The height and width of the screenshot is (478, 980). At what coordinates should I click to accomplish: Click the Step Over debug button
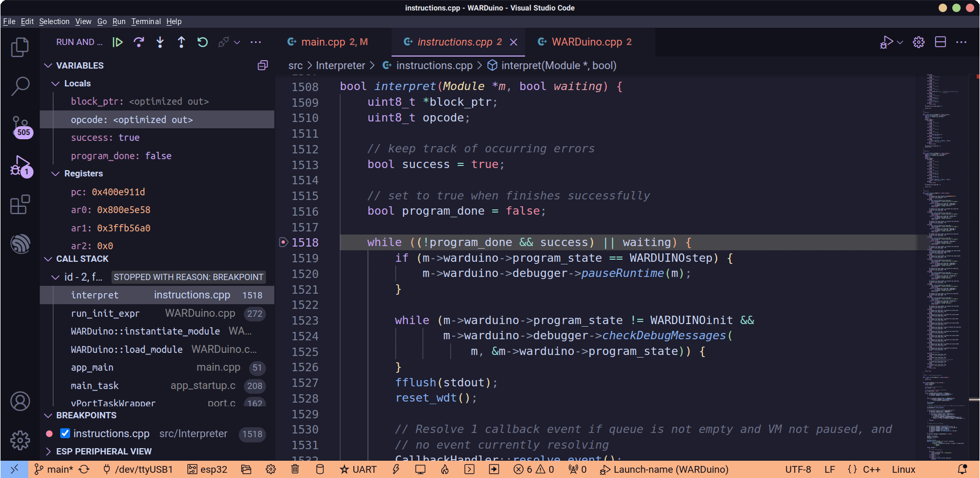click(x=139, y=42)
